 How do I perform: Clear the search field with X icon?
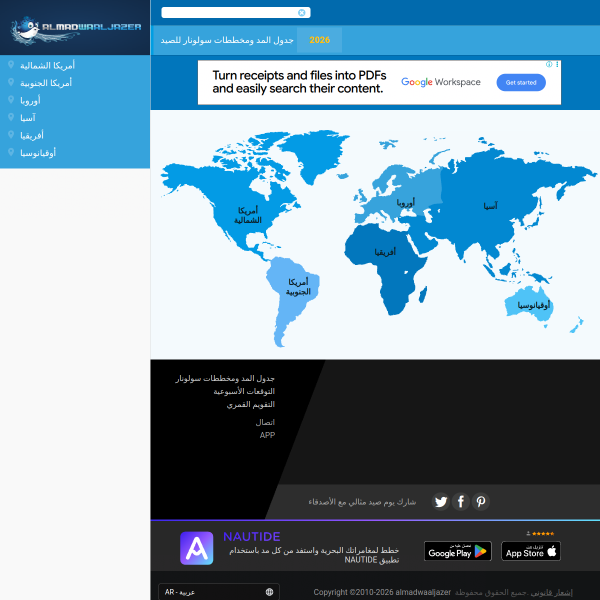tap(302, 13)
